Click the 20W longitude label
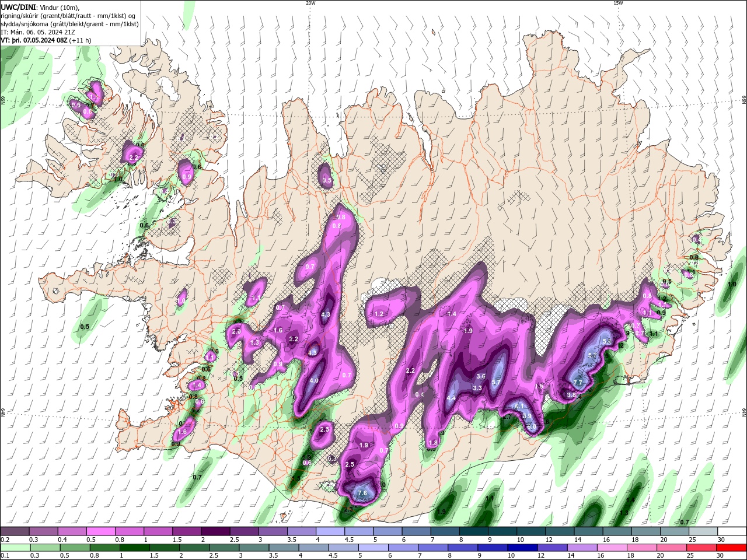The width and height of the screenshot is (747, 560). click(x=310, y=3)
